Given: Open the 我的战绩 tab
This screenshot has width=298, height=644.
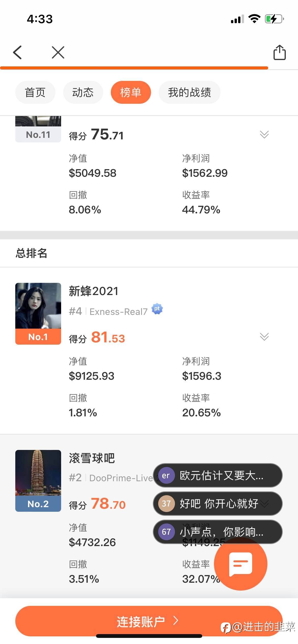Looking at the screenshot, I should click(x=189, y=92).
